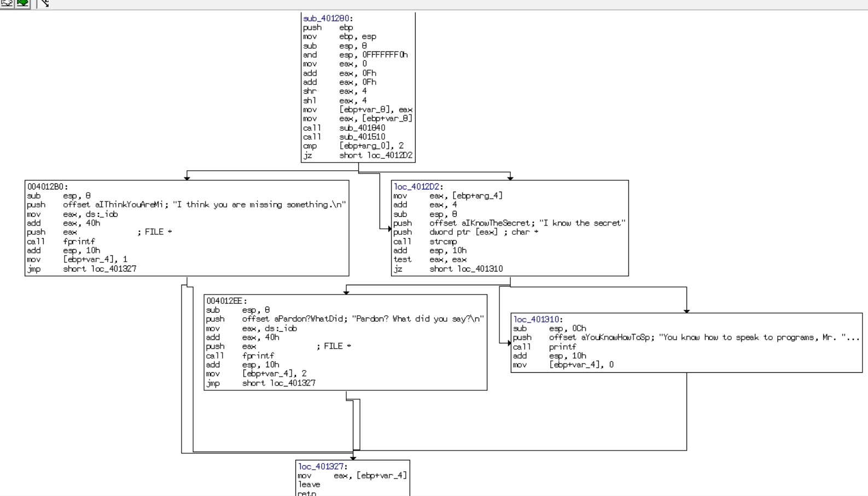The width and height of the screenshot is (868, 496).
Task: Click the diagonal arrow toolbar icon
Action: click(44, 3)
